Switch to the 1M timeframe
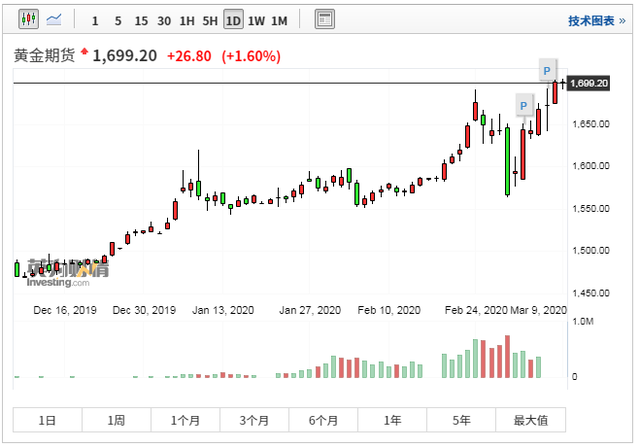 pos(280,21)
